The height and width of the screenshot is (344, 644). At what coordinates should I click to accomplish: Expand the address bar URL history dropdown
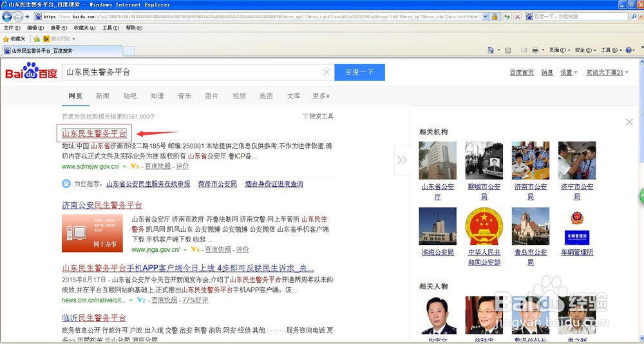pyautogui.click(x=485, y=17)
